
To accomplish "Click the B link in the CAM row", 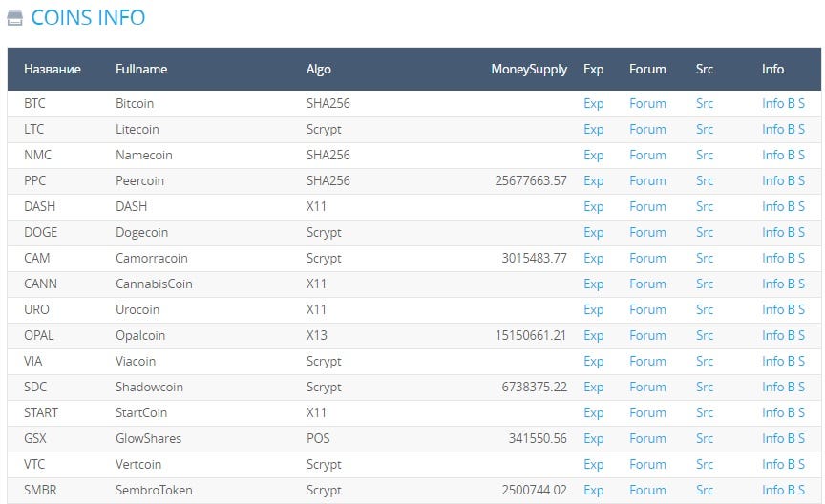I will [x=791, y=259].
